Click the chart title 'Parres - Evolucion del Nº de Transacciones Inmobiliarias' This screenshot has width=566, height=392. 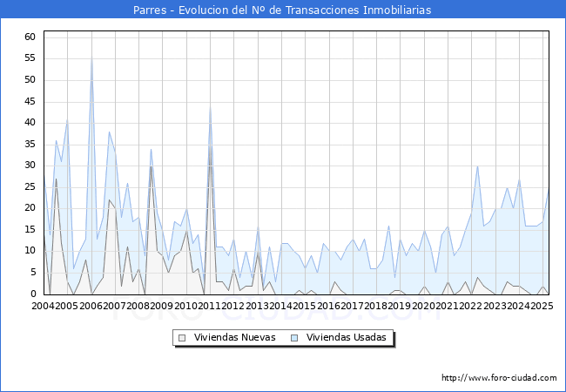coord(282,10)
